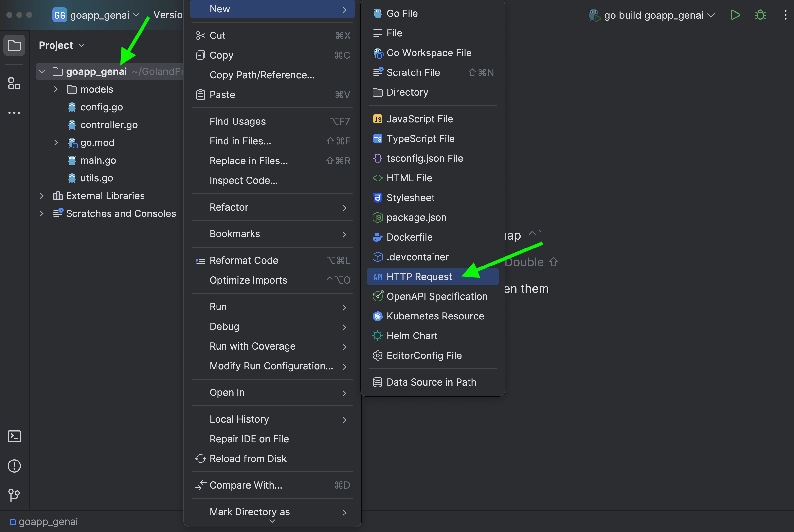
Task: Open the vertical three-dots toolbar menu
Action: pyautogui.click(x=785, y=15)
